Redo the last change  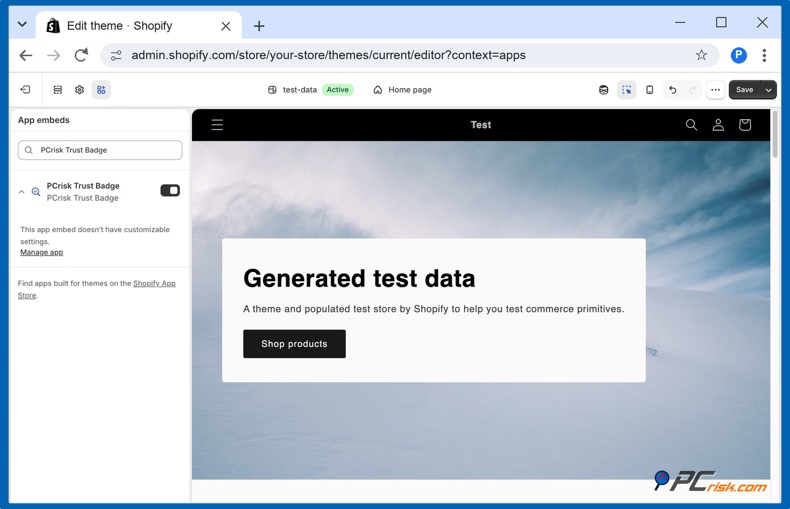coord(693,90)
